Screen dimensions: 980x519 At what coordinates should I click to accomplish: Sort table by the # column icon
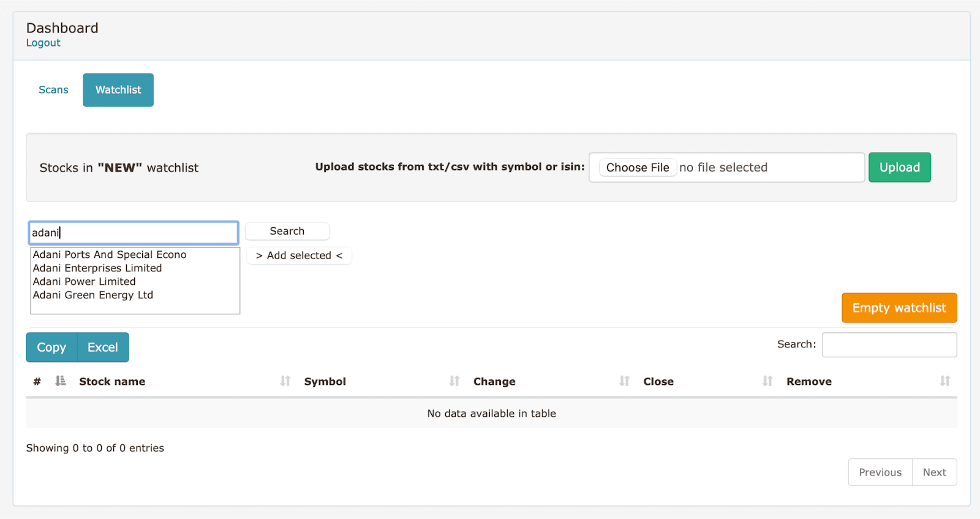(60, 381)
